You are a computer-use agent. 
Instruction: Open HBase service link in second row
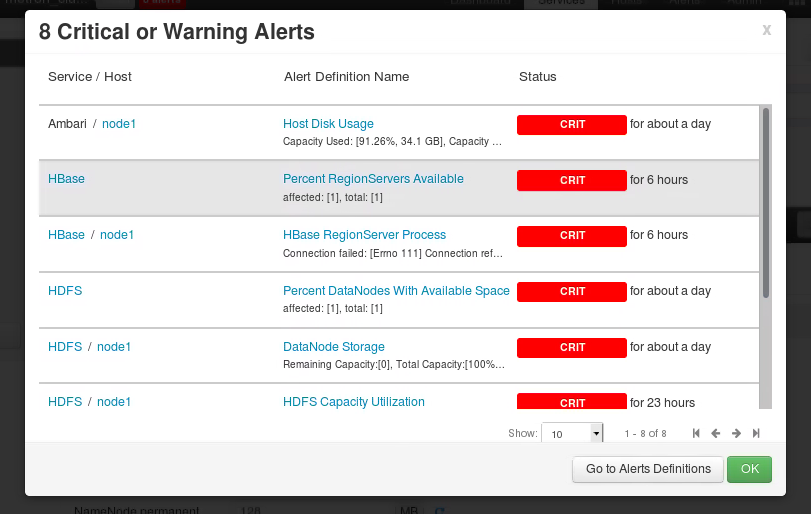(66, 179)
